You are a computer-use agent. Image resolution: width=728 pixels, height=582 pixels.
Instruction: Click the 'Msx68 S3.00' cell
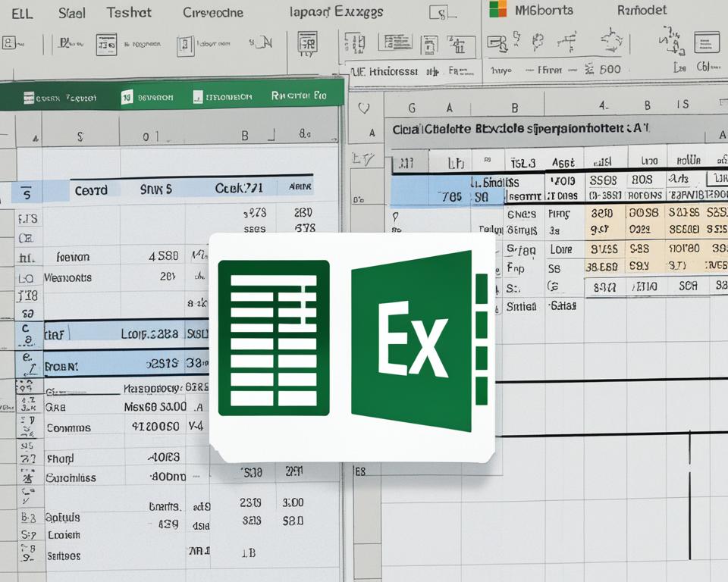coord(155,407)
